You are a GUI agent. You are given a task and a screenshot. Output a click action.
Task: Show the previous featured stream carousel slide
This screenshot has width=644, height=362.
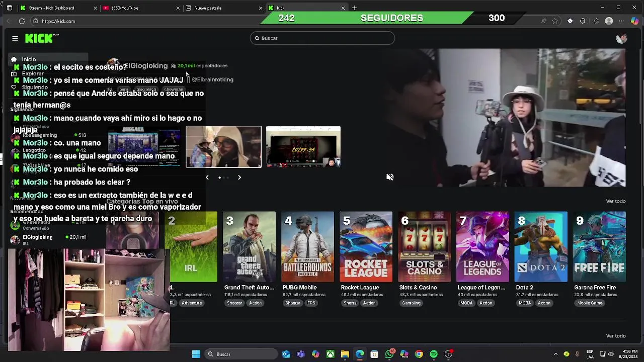(x=207, y=177)
